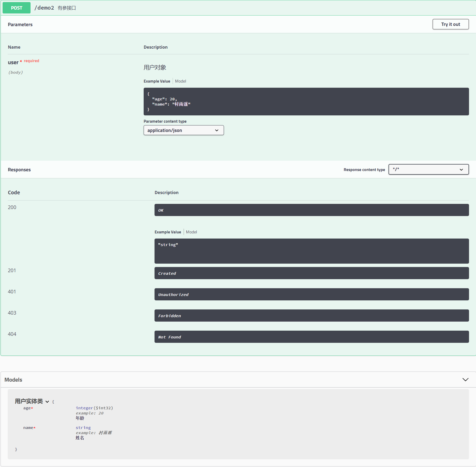Open the Parameter content type dropdown arrow

[x=217, y=130]
